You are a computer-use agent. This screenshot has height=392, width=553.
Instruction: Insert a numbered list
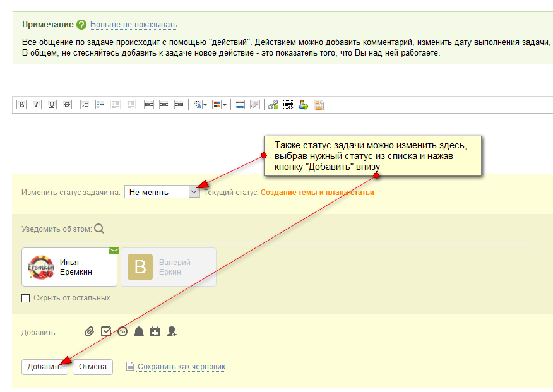(85, 105)
